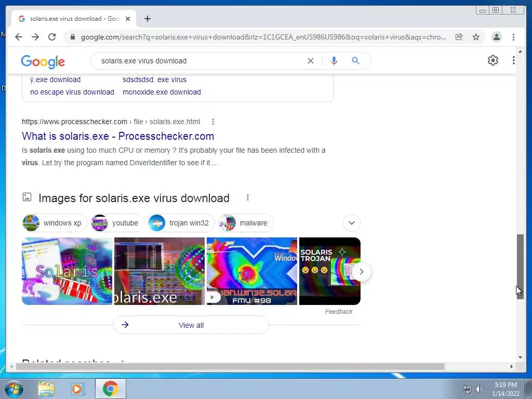Click the vertical scrollbar thumb

(520, 267)
